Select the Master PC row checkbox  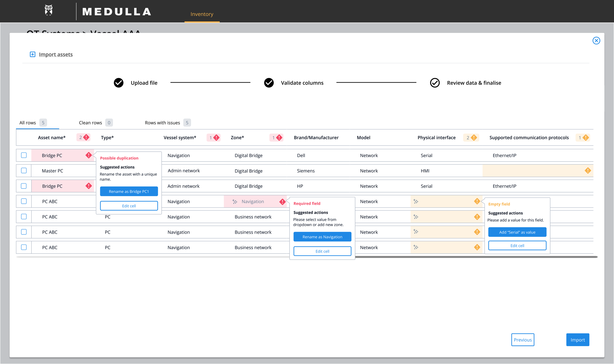24,171
